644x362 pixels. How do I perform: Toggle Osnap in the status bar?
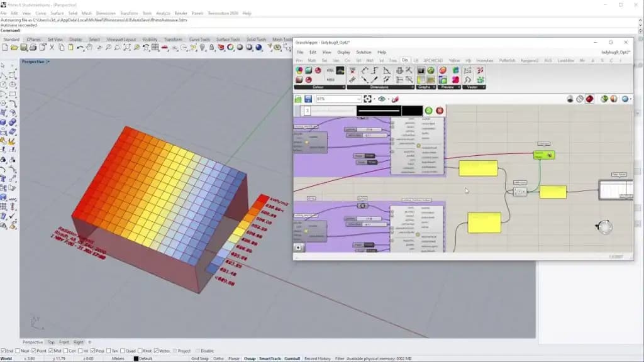[250, 358]
